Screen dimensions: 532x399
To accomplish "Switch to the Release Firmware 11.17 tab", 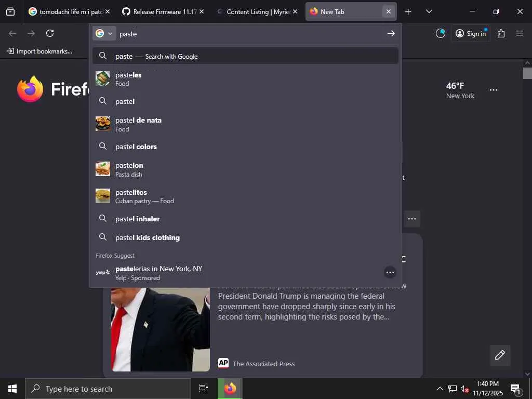I will (x=163, y=11).
